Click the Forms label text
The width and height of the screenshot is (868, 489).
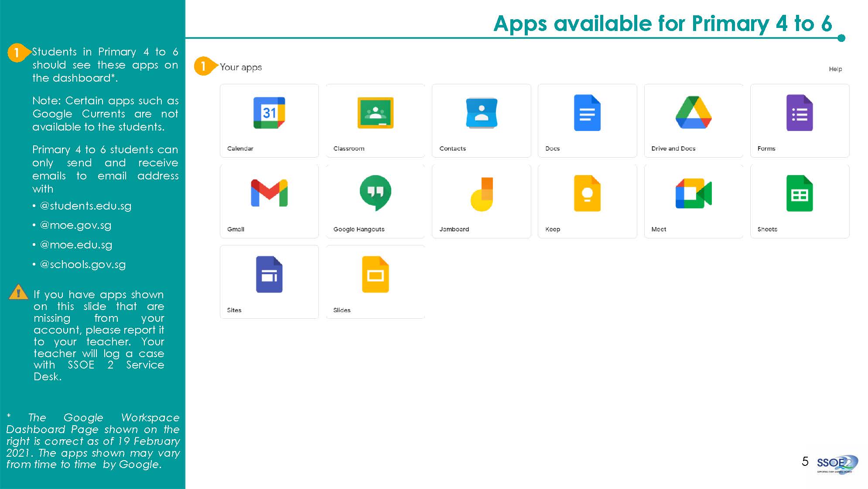[766, 148]
